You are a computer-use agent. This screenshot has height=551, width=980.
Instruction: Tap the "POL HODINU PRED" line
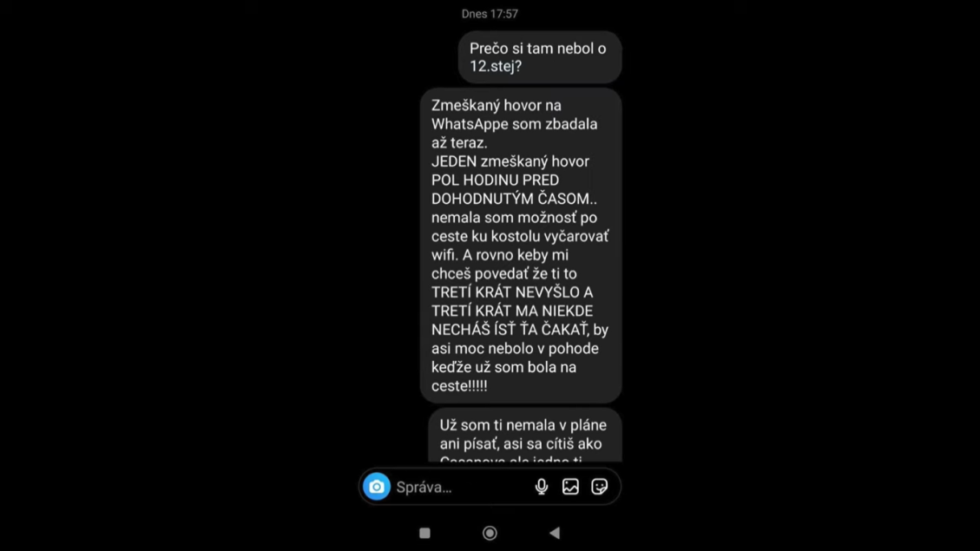(495, 180)
